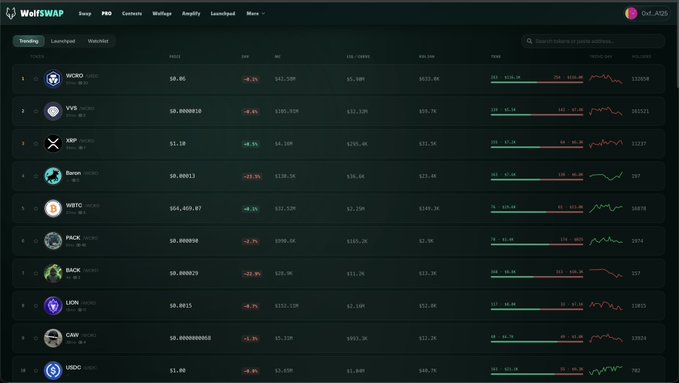Viewport: 679px width, 383px height.
Task: Click the USDC price $1.00
Action: [x=178, y=370]
